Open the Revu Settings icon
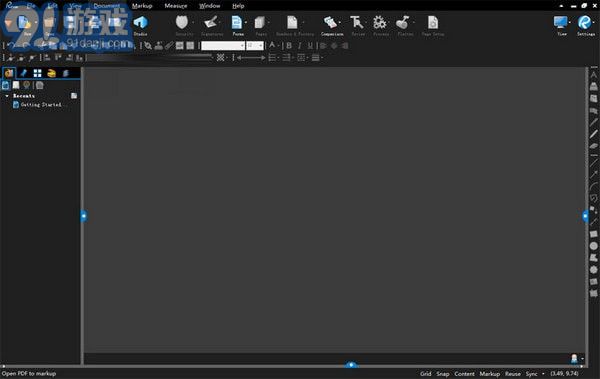The height and width of the screenshot is (379, 600). click(x=585, y=23)
